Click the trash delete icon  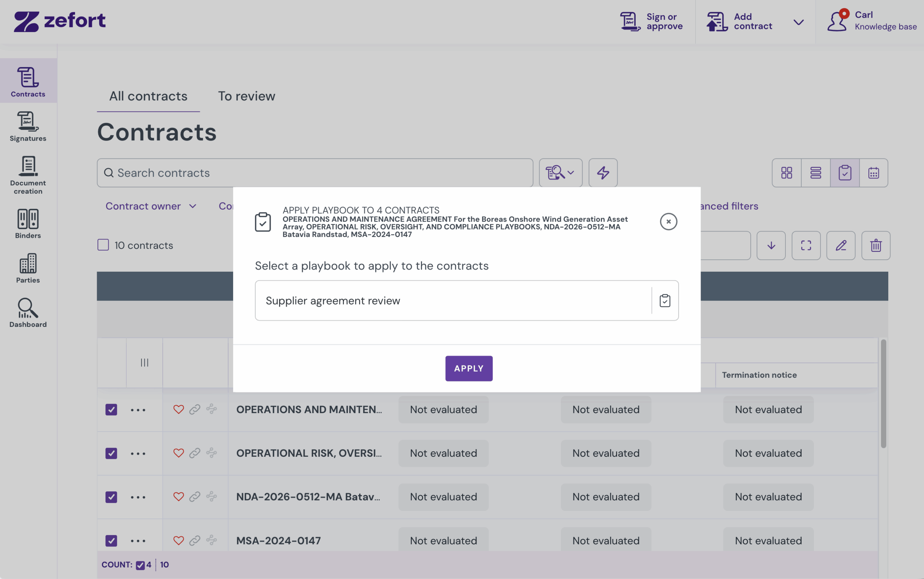[x=876, y=245]
